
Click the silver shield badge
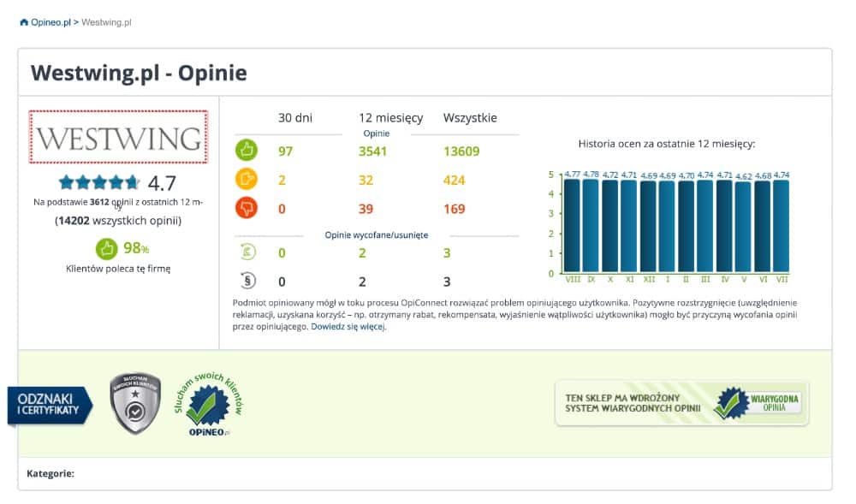tap(135, 404)
